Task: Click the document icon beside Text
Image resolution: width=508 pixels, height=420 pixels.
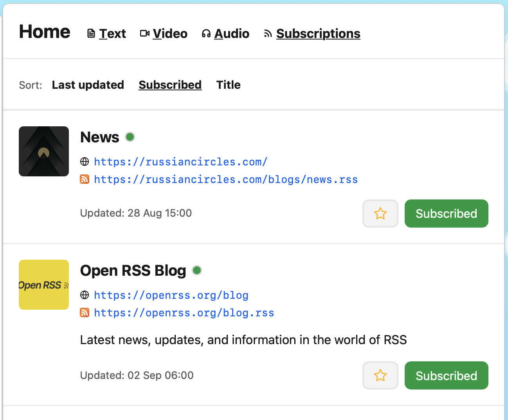Action: coord(91,34)
